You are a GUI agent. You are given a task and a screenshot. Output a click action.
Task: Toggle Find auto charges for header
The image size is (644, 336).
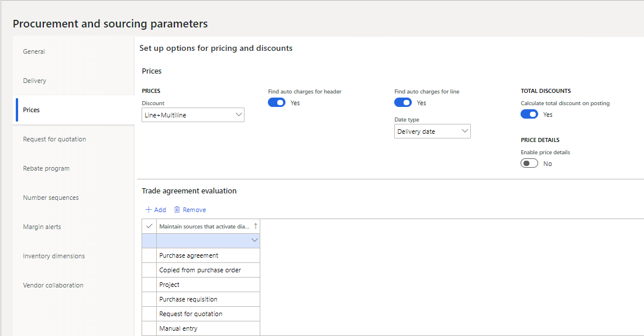(277, 103)
